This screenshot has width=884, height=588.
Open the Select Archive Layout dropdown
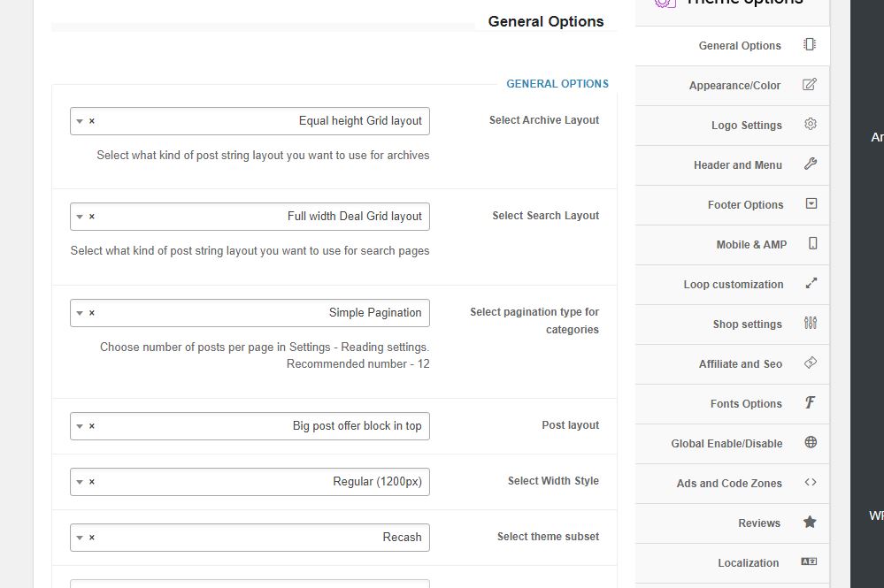tap(250, 121)
